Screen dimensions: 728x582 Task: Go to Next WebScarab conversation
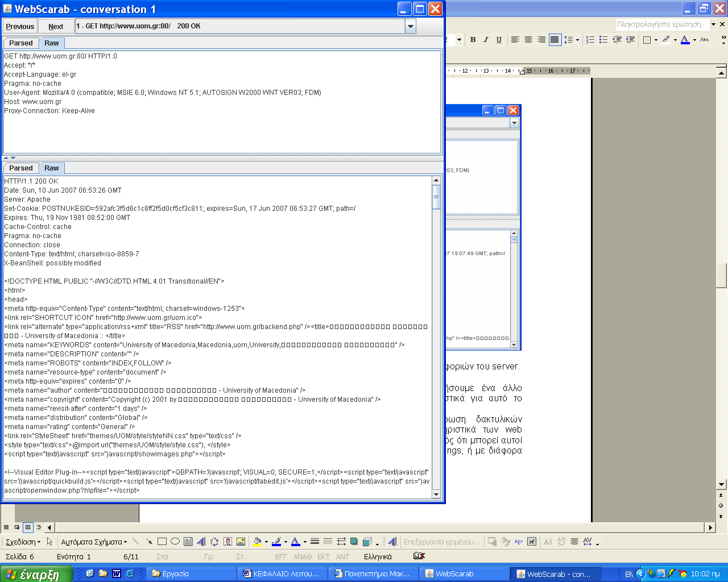coord(56,26)
